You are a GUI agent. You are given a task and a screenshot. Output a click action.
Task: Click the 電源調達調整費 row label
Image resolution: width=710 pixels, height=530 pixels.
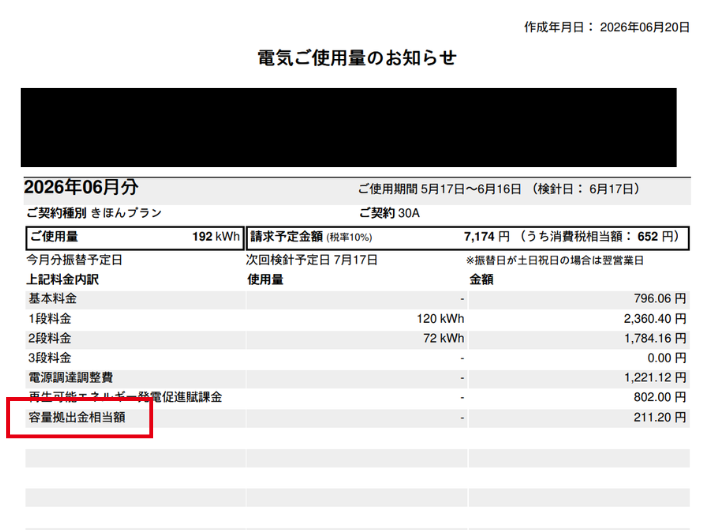71,377
